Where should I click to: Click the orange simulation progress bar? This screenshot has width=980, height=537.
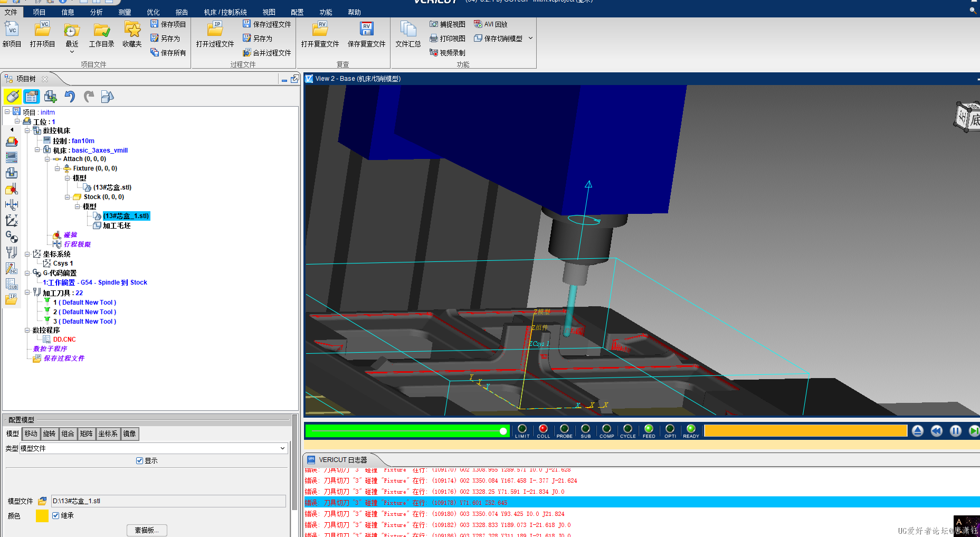click(x=805, y=431)
